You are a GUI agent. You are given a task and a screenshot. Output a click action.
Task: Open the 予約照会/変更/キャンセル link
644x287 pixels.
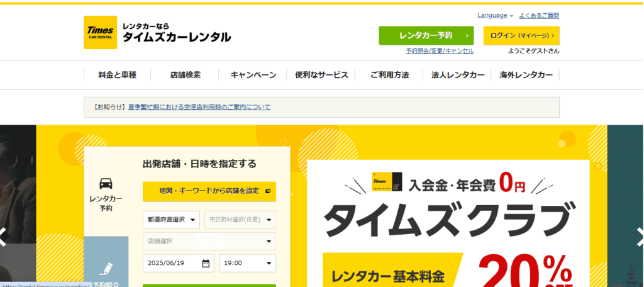[x=440, y=51]
